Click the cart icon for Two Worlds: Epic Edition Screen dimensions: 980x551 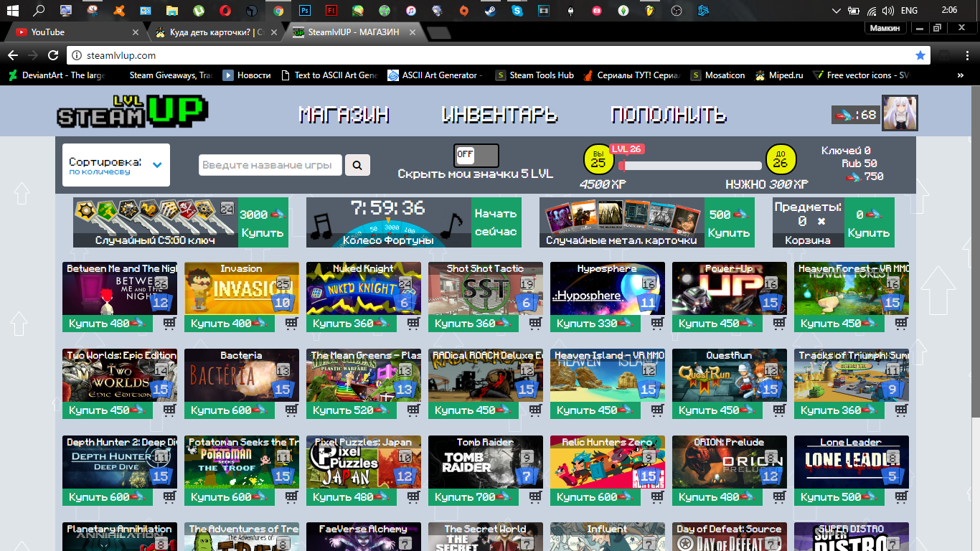click(x=169, y=410)
